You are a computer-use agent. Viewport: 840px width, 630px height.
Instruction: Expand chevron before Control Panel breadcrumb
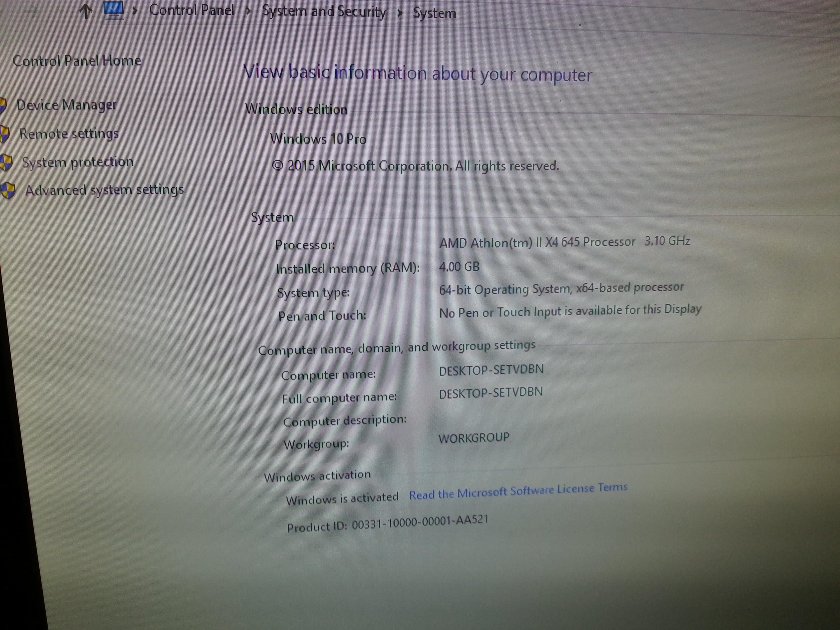coord(135,11)
